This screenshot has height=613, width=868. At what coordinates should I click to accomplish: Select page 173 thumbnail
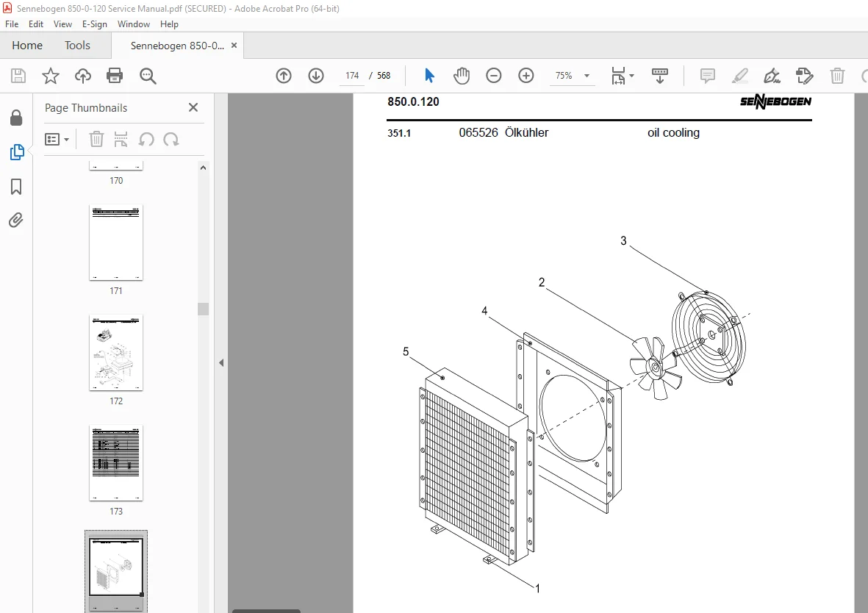click(116, 463)
